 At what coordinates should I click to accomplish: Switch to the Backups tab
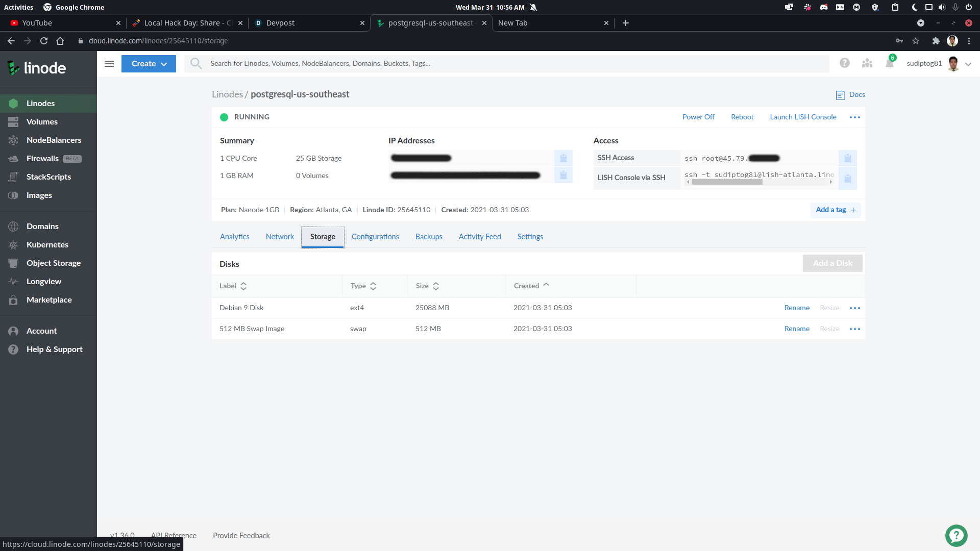pyautogui.click(x=429, y=237)
